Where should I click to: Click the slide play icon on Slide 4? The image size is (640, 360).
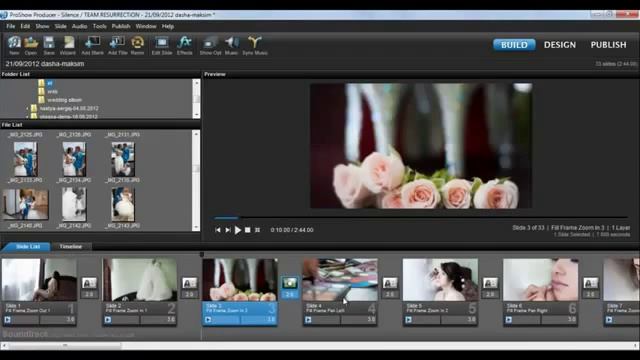308,320
